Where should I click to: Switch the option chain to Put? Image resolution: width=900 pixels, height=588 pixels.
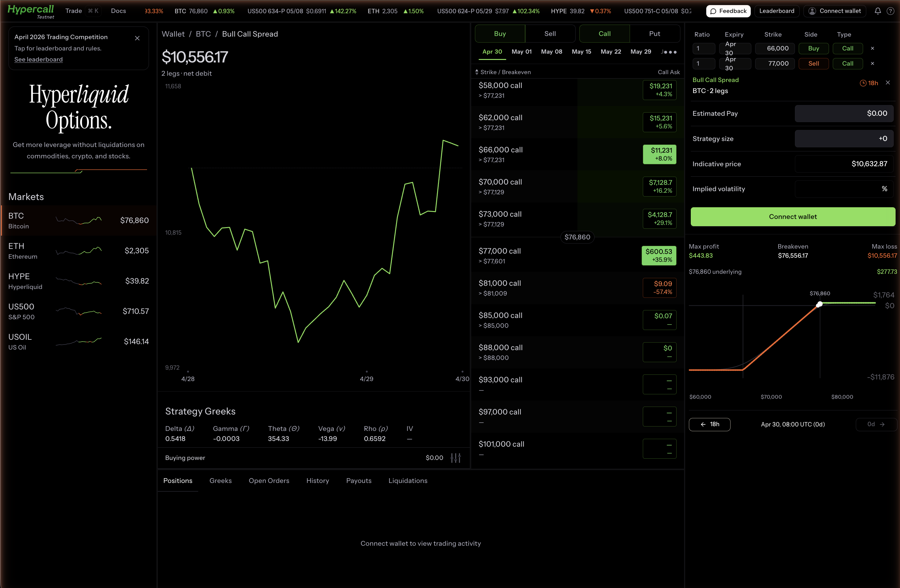pyautogui.click(x=654, y=33)
